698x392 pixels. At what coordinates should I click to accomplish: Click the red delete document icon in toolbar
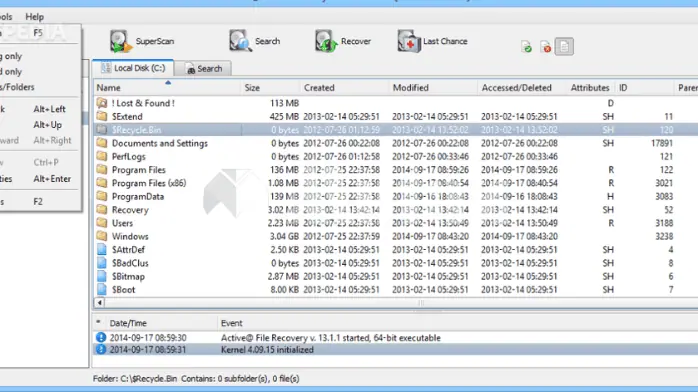coord(545,47)
